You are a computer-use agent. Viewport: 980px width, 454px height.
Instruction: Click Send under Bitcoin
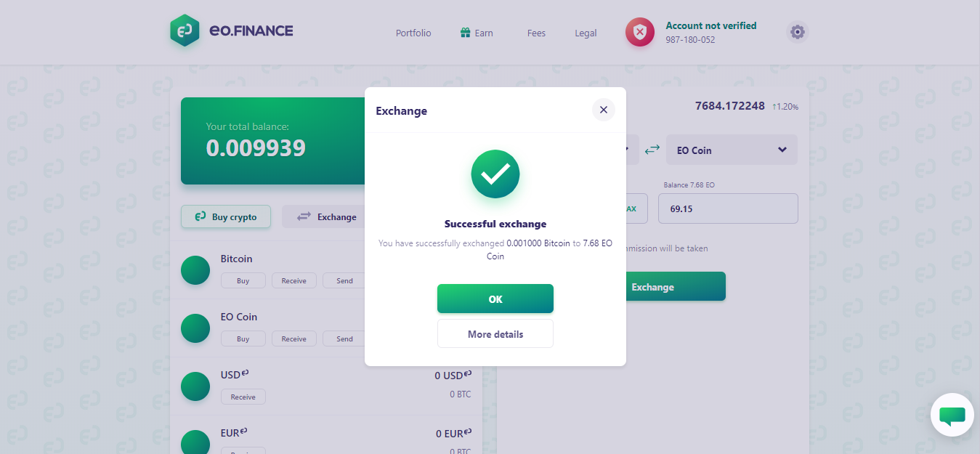[x=345, y=280]
